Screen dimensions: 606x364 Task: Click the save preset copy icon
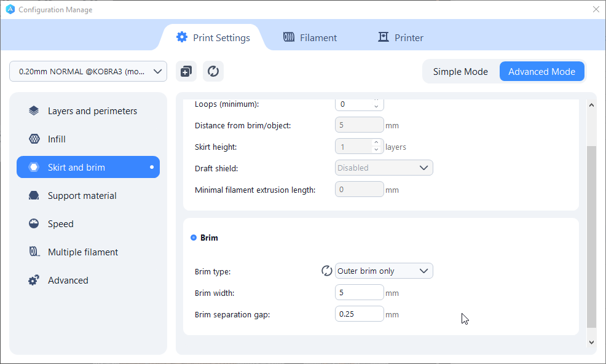click(186, 71)
